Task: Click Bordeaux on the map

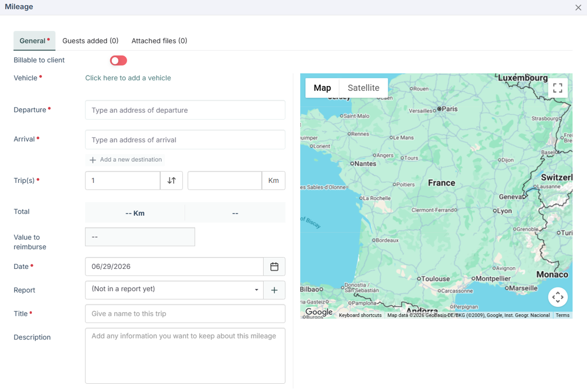Action: coord(385,241)
